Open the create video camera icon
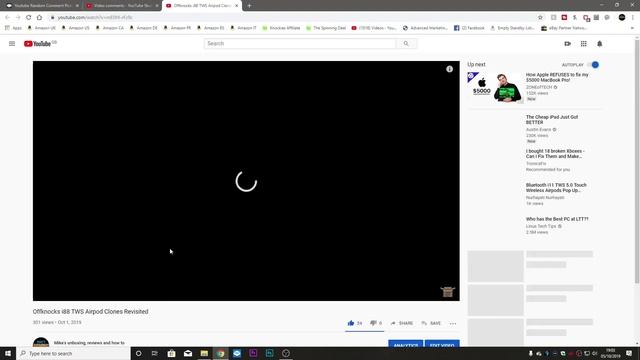The image size is (640, 360). click(567, 44)
